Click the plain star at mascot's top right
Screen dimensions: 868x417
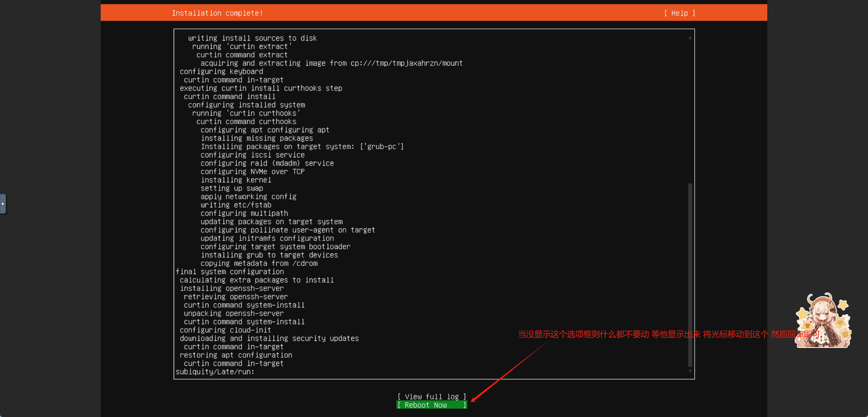tap(843, 304)
